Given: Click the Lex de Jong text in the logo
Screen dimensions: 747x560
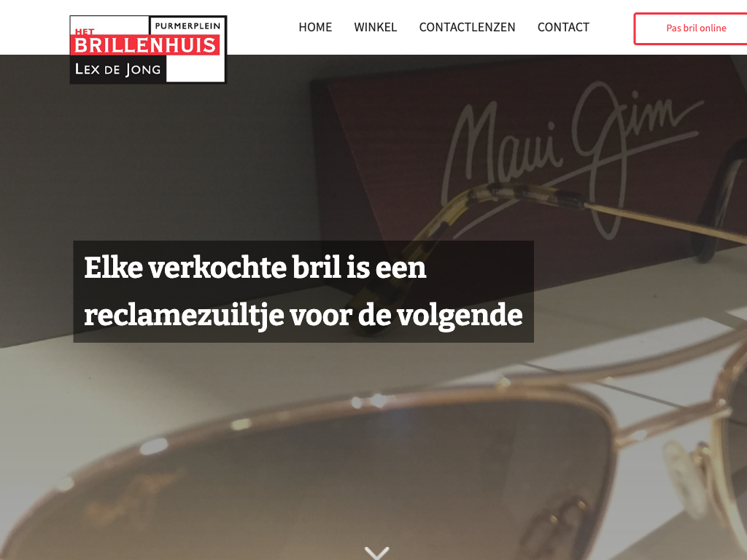Looking at the screenshot, I should (117, 69).
